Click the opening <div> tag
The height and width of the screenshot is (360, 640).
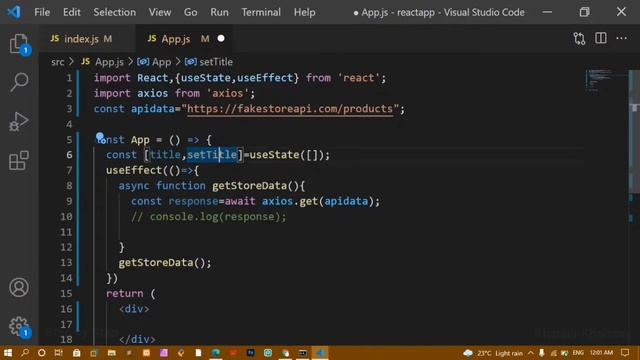click(x=134, y=309)
